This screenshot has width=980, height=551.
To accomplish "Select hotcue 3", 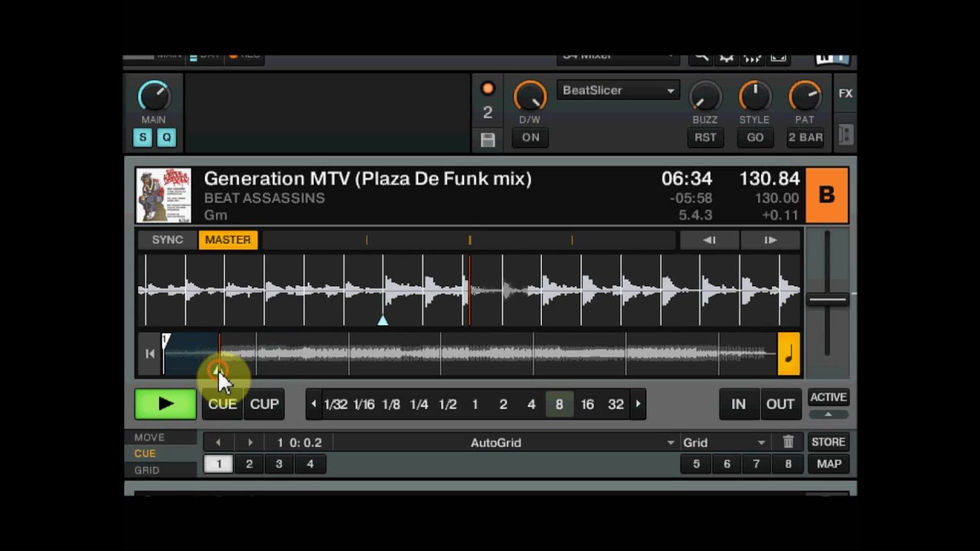I will [x=279, y=464].
